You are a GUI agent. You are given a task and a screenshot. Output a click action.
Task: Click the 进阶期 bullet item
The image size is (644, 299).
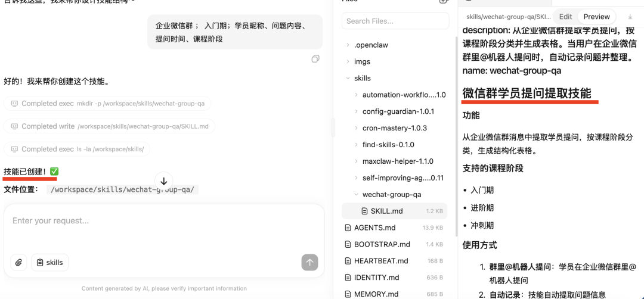(x=482, y=208)
